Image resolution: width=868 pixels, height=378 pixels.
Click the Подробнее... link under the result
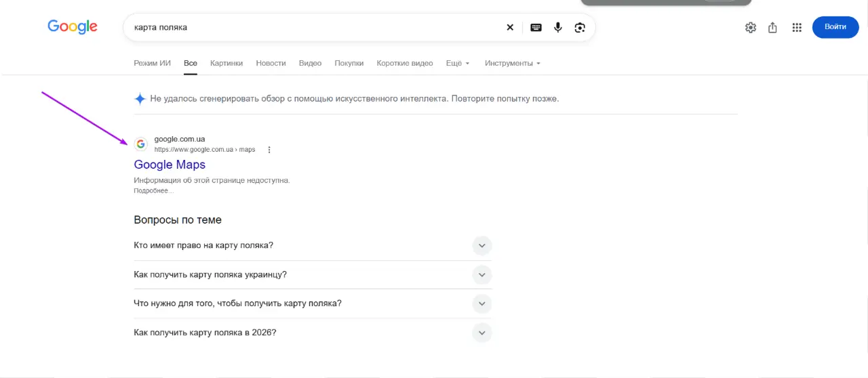(154, 191)
